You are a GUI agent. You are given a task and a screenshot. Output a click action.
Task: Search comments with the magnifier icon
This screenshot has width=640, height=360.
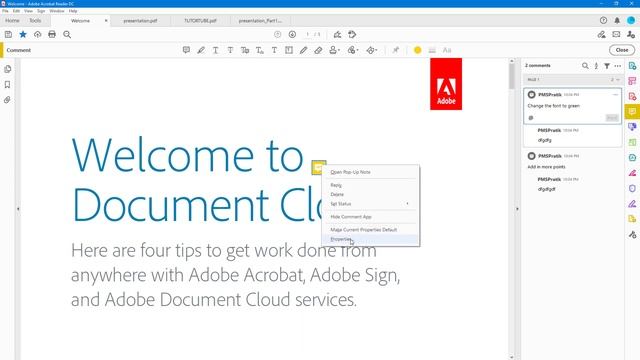[585, 66]
